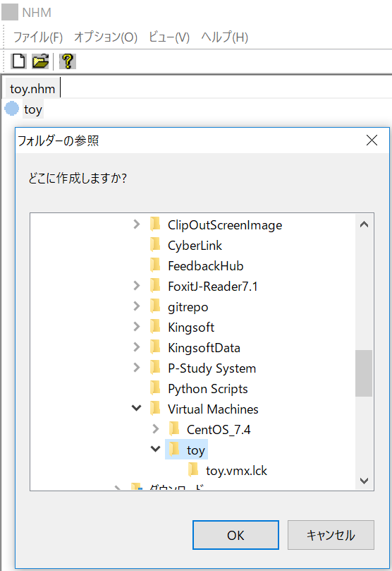The width and height of the screenshot is (392, 571).
Task: Open the オプション(O) menu
Action: pyautogui.click(x=106, y=37)
